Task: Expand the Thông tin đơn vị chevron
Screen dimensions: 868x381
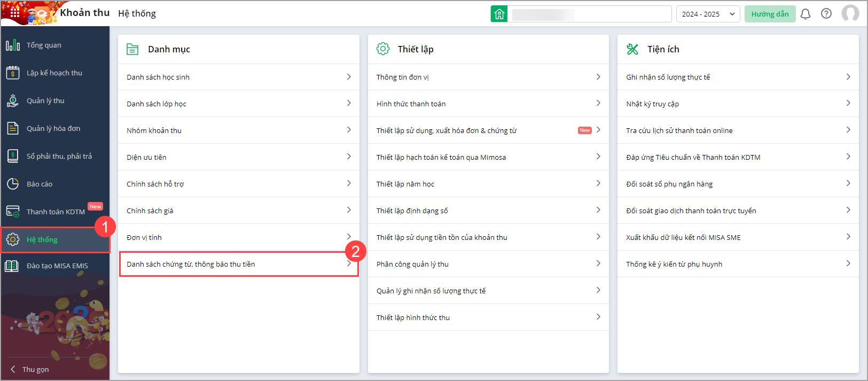Action: click(x=598, y=77)
